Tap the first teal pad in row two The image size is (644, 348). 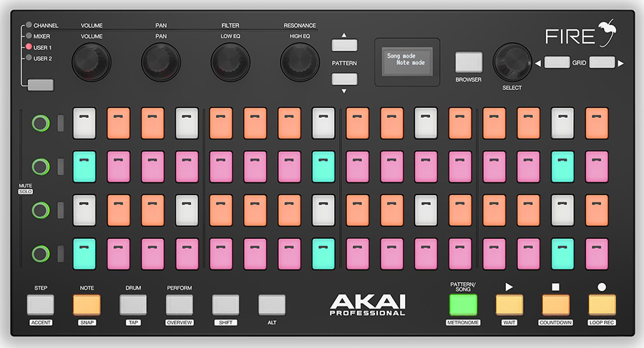(84, 166)
